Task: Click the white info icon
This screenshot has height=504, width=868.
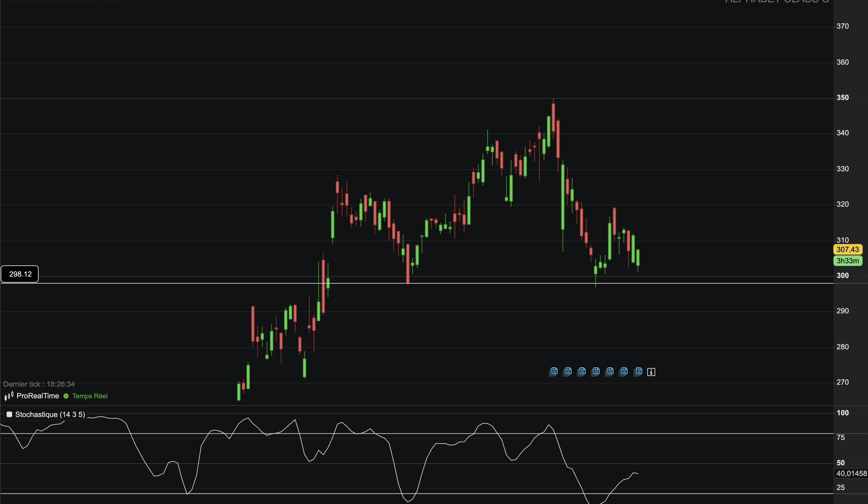Action: tap(651, 372)
